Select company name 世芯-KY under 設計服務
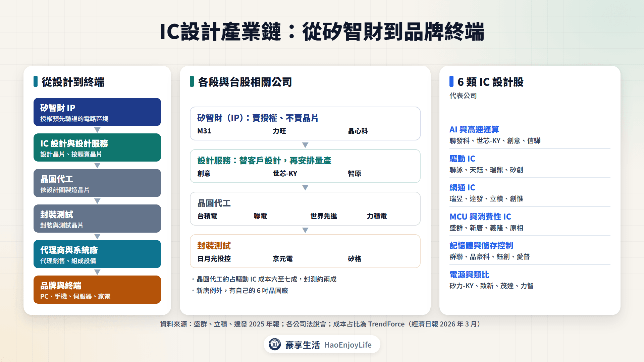 285,174
